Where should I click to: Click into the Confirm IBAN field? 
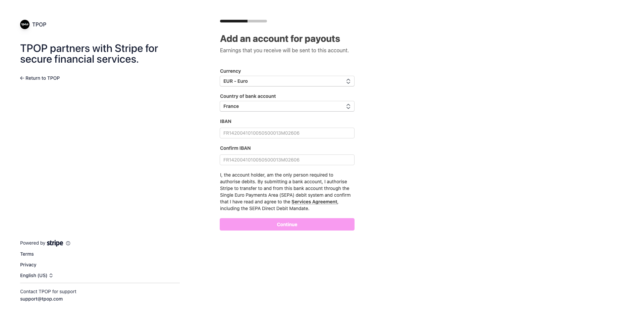[x=287, y=160]
